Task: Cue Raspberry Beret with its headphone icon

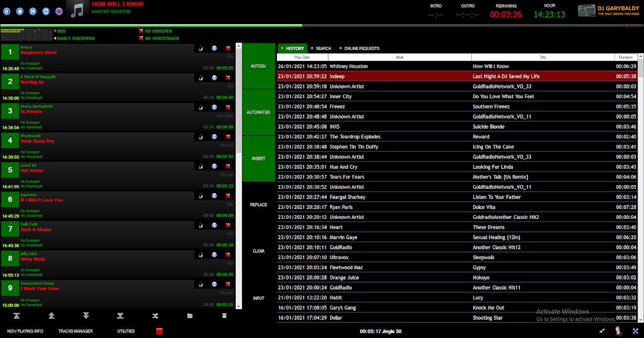Action: click(x=201, y=48)
